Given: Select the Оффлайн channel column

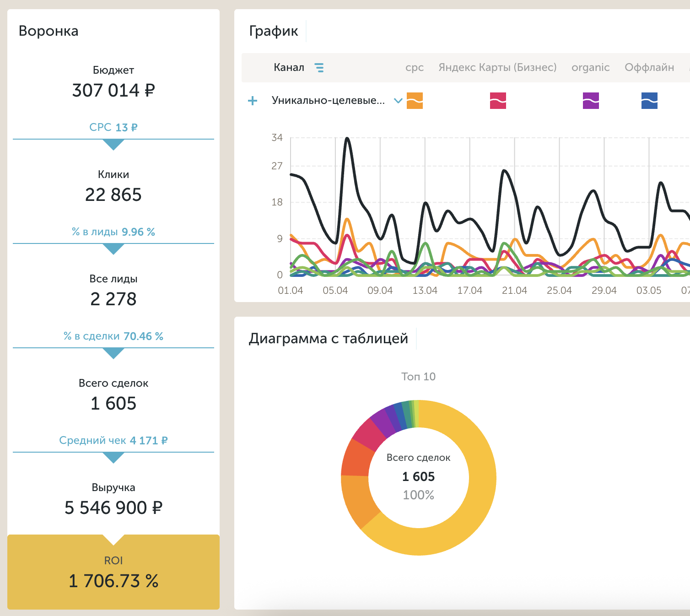Looking at the screenshot, I should [649, 67].
